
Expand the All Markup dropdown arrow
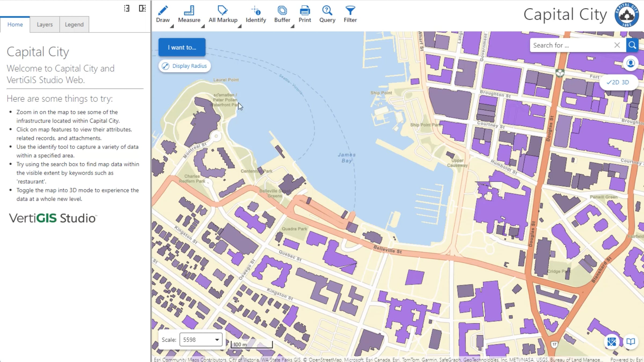(239, 26)
